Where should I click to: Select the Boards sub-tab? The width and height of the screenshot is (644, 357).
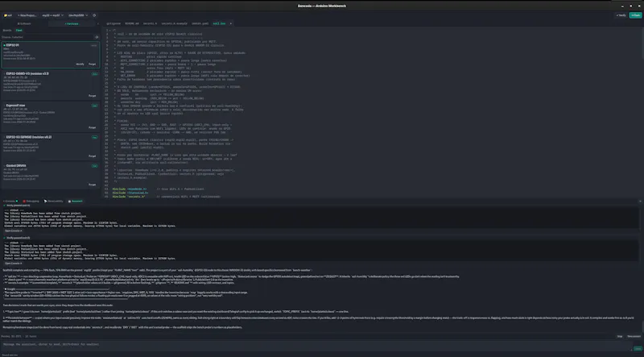click(7, 31)
